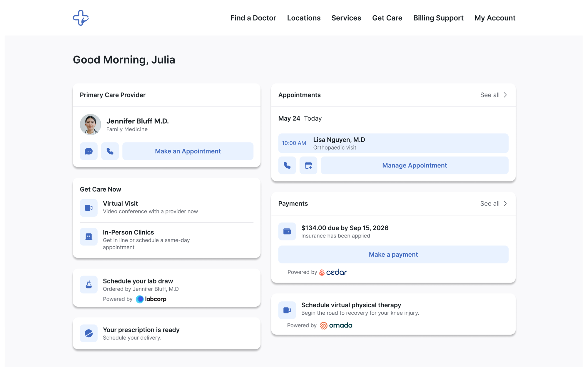Viewport: 588px width, 367px height.
Task: Open the My Account menu
Action: (495, 18)
